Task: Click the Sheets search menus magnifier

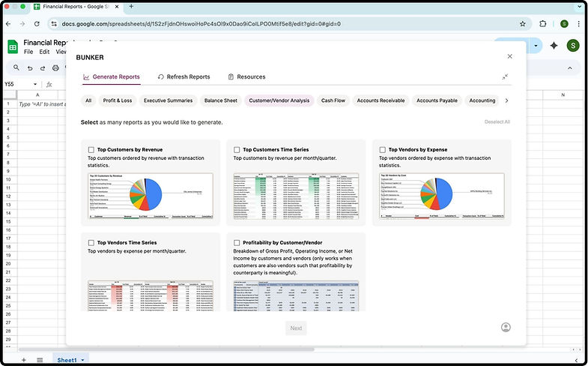Action: pos(16,67)
